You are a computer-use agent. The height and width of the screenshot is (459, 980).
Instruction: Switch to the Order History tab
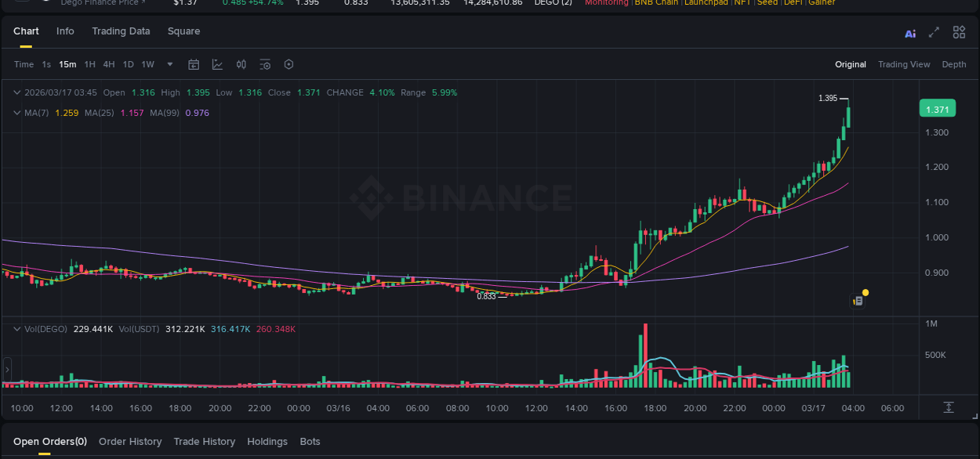pyautogui.click(x=130, y=441)
